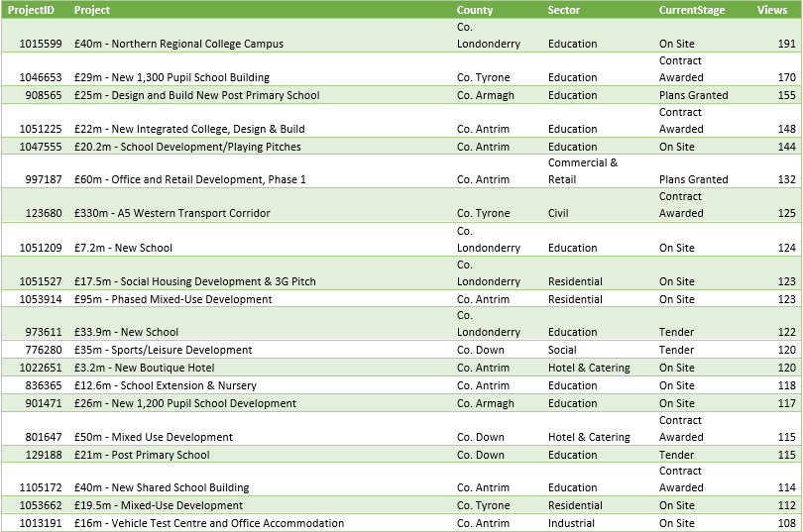The image size is (803, 532).
Task: Select project ID 973611
Action: pos(44,333)
